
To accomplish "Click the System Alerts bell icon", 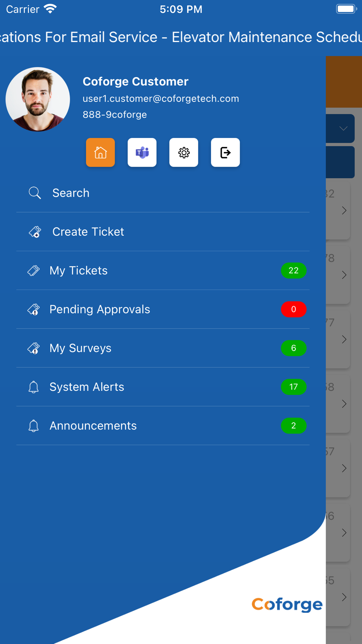I will (x=34, y=387).
